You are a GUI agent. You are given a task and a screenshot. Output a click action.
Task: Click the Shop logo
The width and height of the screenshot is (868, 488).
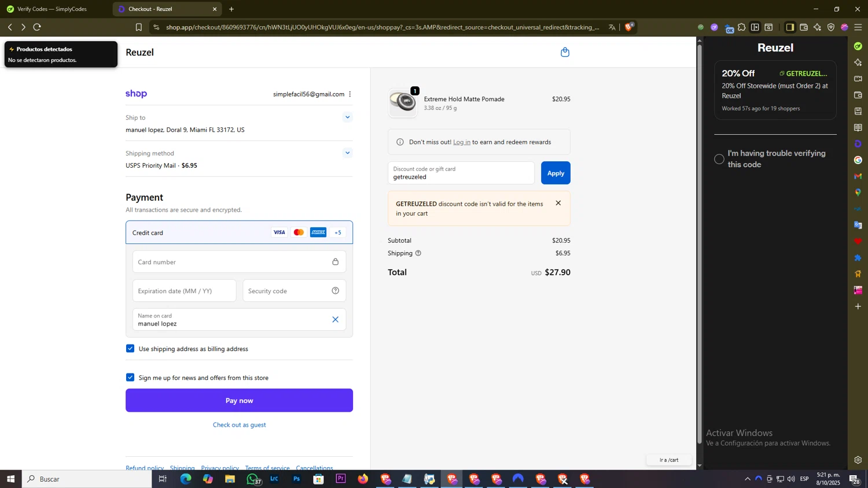point(137,94)
